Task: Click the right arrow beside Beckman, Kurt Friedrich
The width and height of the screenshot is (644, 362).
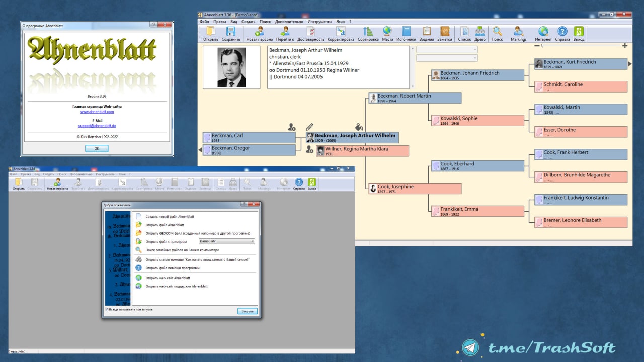Action: [x=630, y=64]
